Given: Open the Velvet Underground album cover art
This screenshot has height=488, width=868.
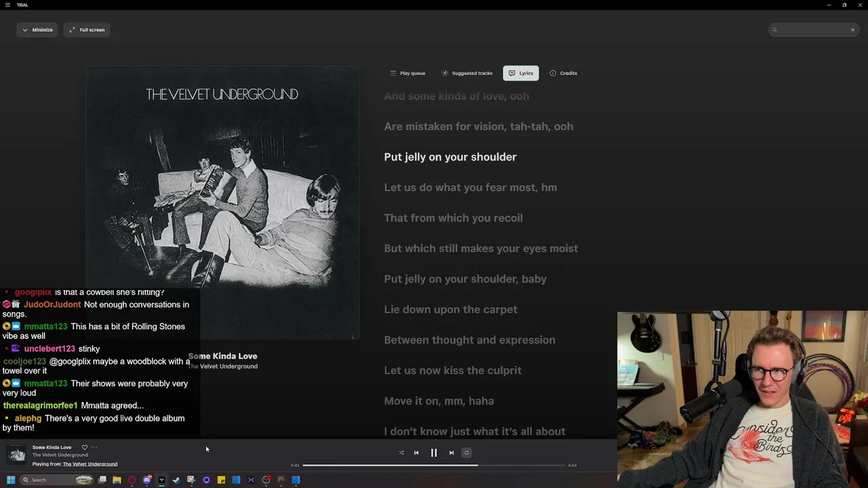Looking at the screenshot, I should click(x=222, y=202).
